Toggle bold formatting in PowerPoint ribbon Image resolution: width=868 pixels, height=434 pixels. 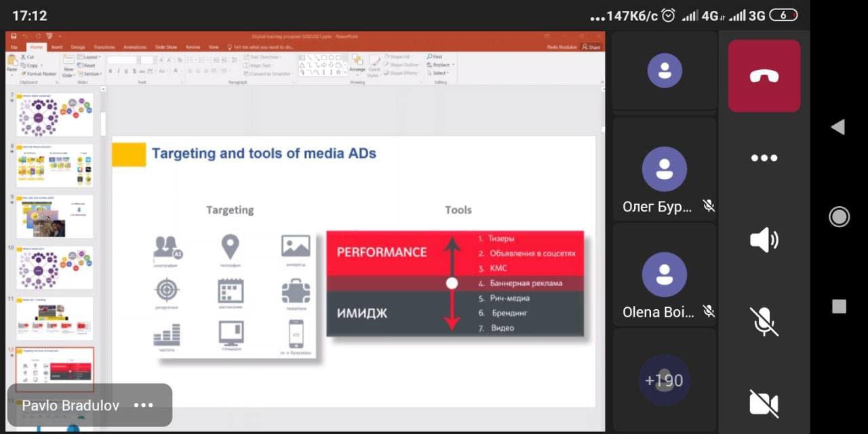(110, 71)
